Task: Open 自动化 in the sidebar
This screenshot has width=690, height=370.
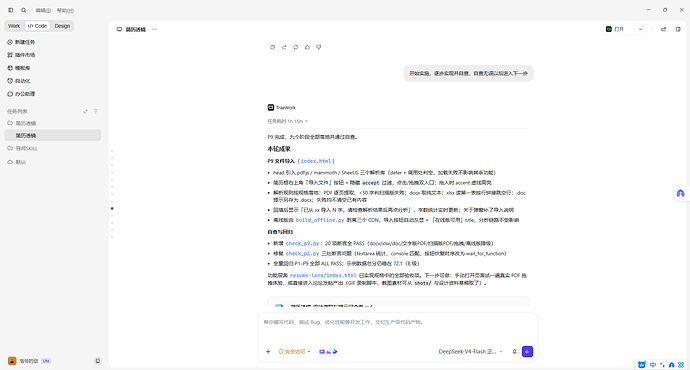Action: (19, 81)
